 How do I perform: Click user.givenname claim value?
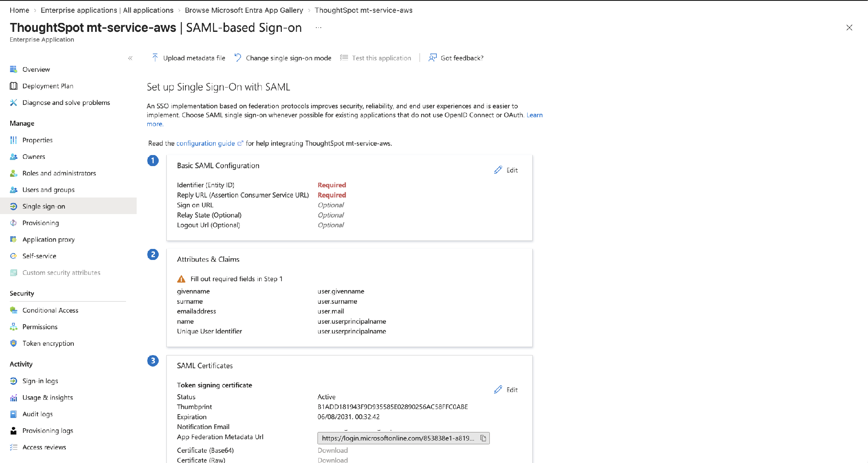(x=341, y=291)
